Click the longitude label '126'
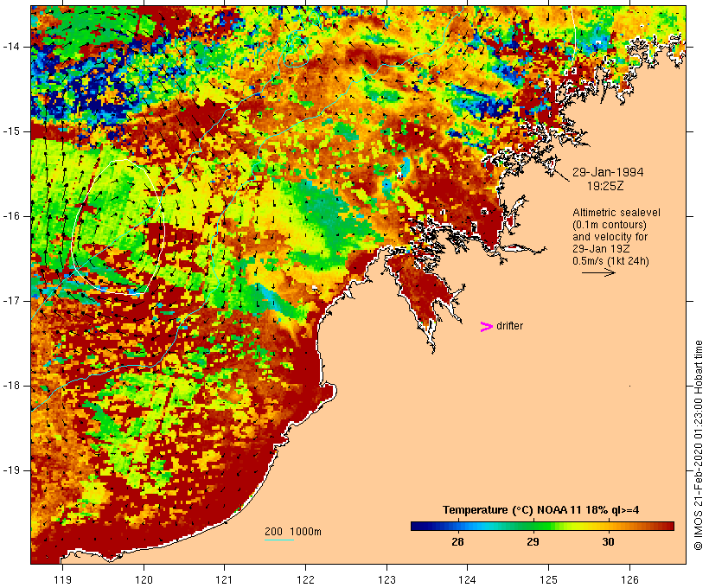 629,579
